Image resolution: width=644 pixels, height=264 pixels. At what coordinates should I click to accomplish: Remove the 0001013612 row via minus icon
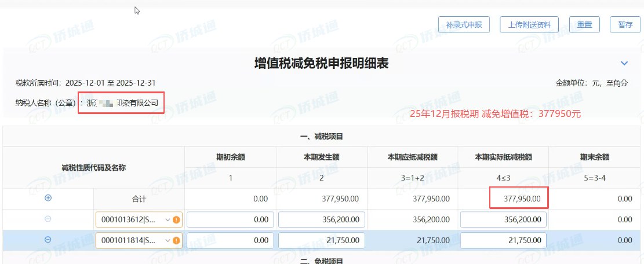pyautogui.click(x=48, y=219)
